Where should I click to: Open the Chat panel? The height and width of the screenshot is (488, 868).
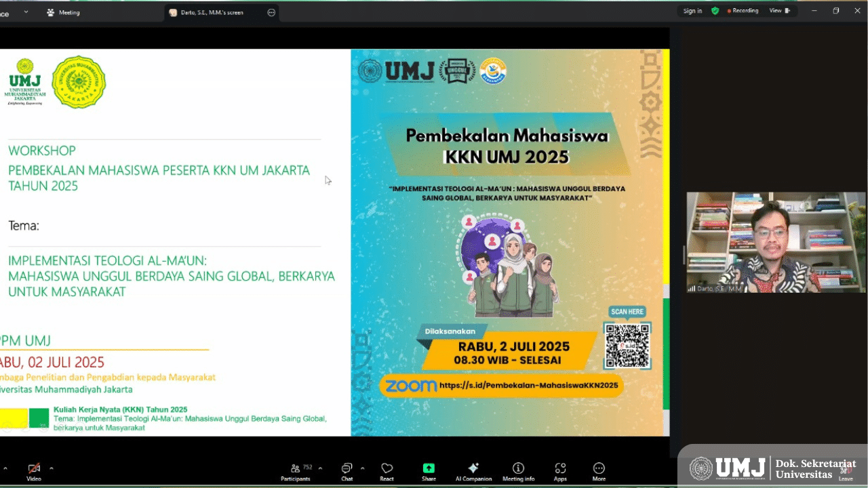pyautogui.click(x=347, y=472)
